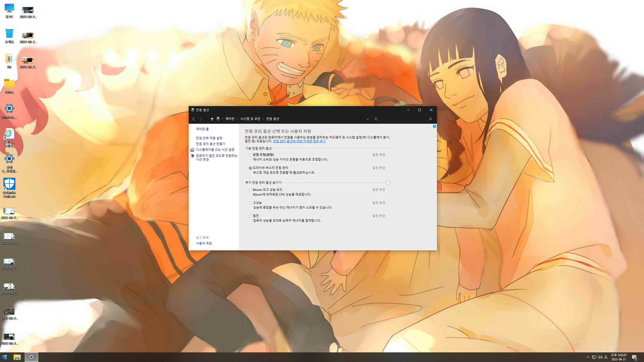Toggle the IME language indicator A
Image resolution: width=644 pixels, height=362 pixels.
pyautogui.click(x=606, y=357)
